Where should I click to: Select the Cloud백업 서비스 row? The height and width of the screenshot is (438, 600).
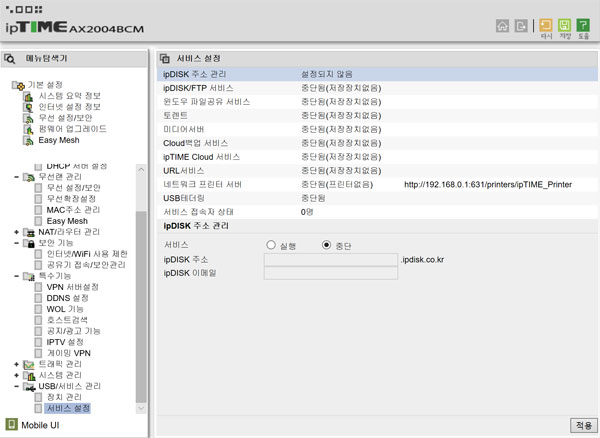point(377,143)
